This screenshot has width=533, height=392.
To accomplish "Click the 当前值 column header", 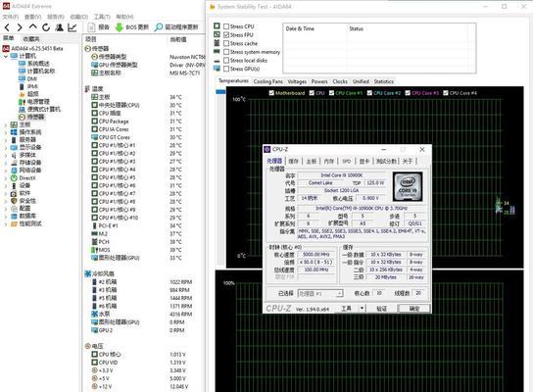I will click(x=178, y=39).
